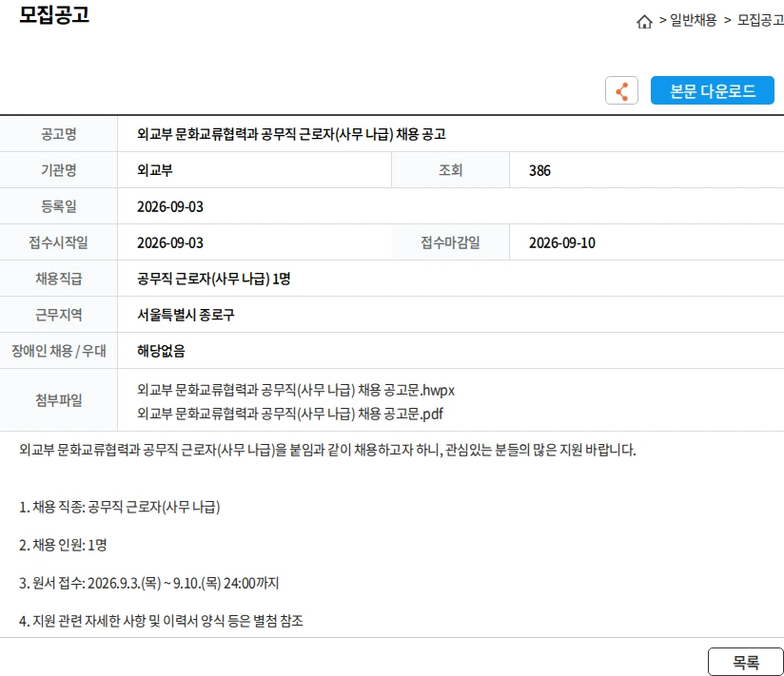Click the 접수시작일 label cell
The width and height of the screenshot is (784, 676).
[x=58, y=242]
